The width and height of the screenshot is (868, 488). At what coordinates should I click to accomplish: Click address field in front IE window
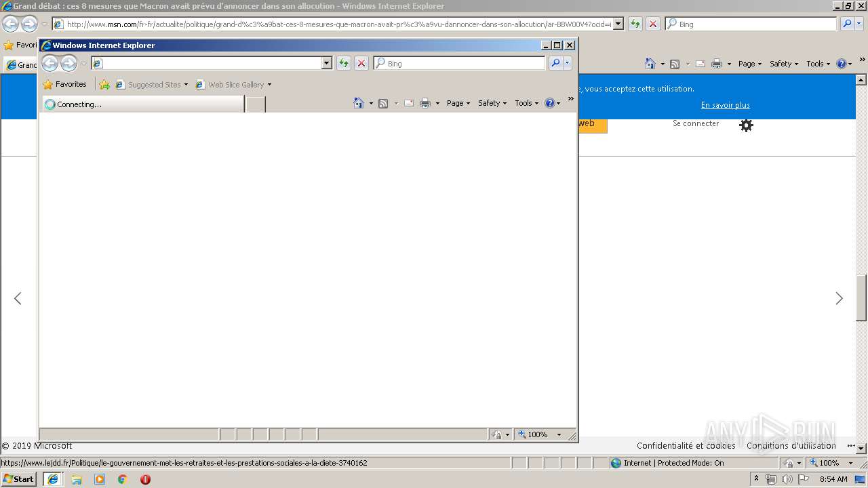pos(206,63)
